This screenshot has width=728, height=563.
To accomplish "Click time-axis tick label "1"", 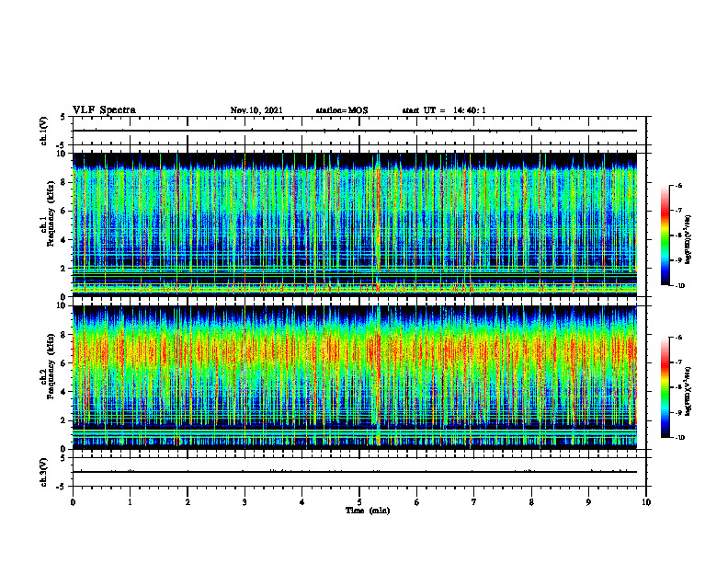I will click(x=130, y=502).
